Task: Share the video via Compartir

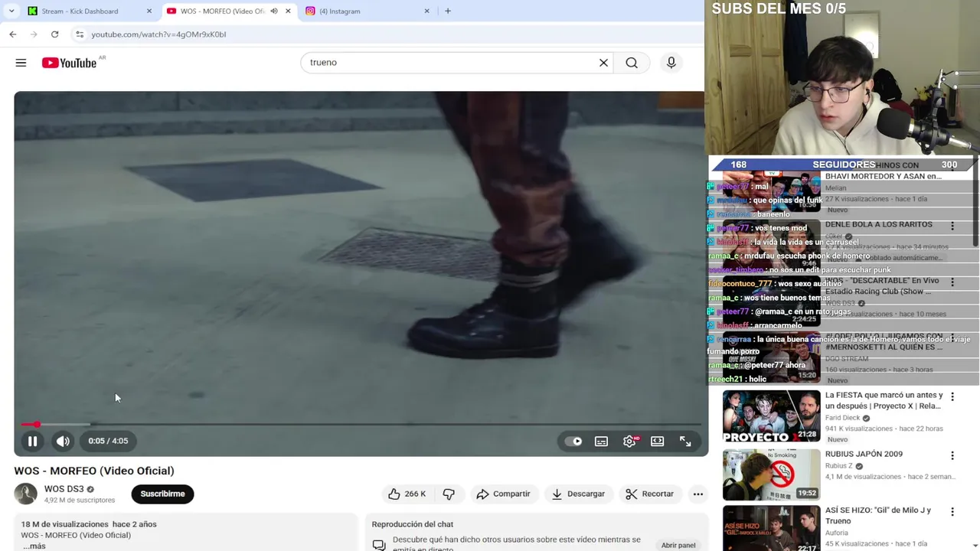Action: [503, 494]
